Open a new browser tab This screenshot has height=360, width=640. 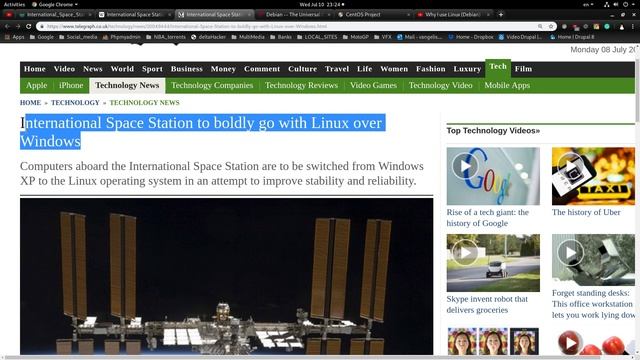pyautogui.click(x=501, y=14)
